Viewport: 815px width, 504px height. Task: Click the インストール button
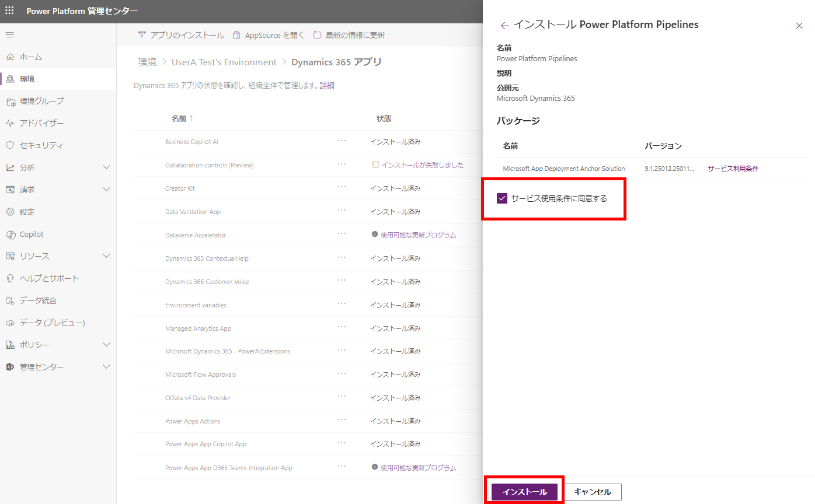point(523,491)
